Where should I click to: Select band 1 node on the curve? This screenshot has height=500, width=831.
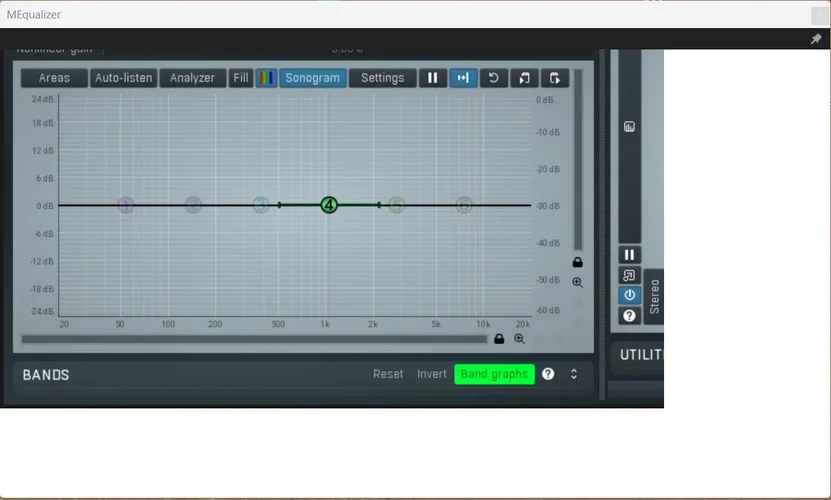tap(126, 205)
